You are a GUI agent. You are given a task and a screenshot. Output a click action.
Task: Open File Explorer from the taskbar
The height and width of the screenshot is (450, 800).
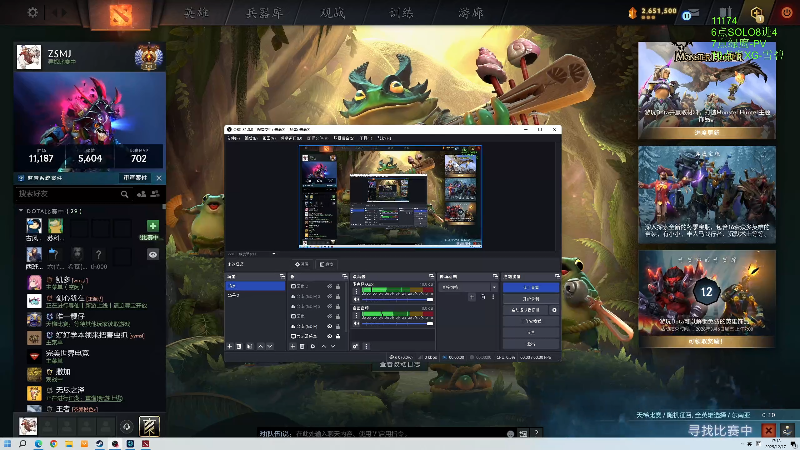click(x=69, y=444)
